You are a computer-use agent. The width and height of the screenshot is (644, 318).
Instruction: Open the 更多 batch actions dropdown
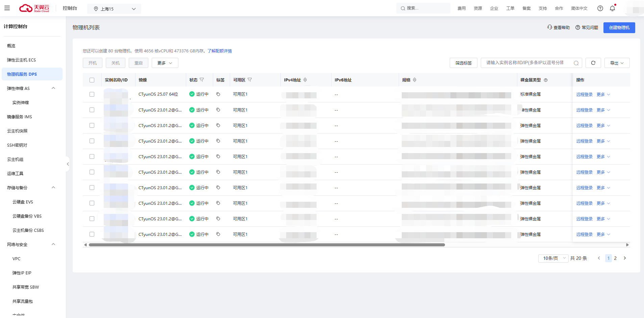coord(165,63)
